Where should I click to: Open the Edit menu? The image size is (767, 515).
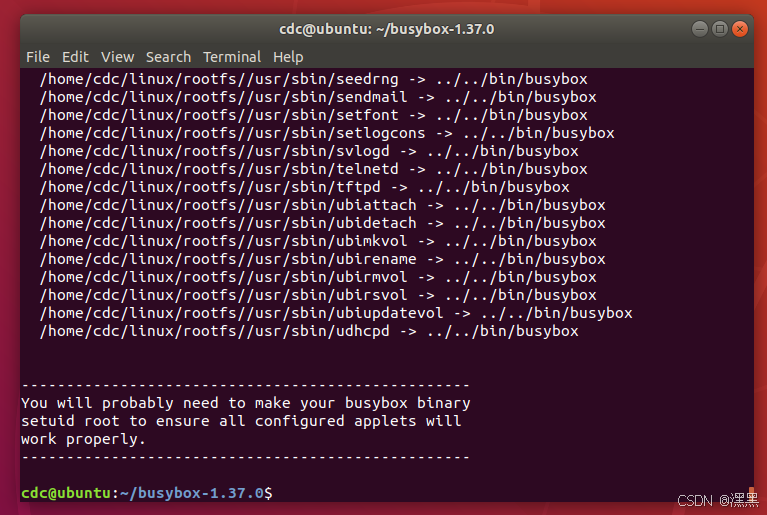75,57
